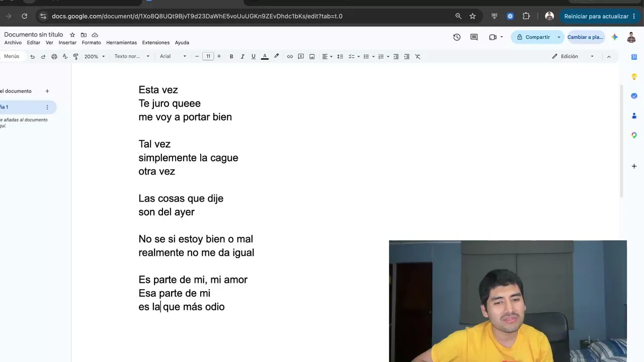The image size is (644, 362).
Task: Click the Compartir button
Action: [x=533, y=37]
